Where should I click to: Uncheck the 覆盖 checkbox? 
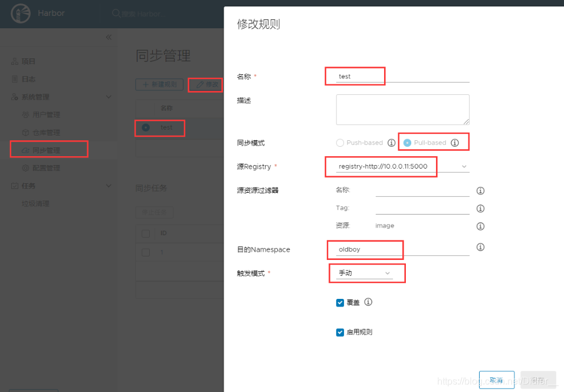pos(340,302)
